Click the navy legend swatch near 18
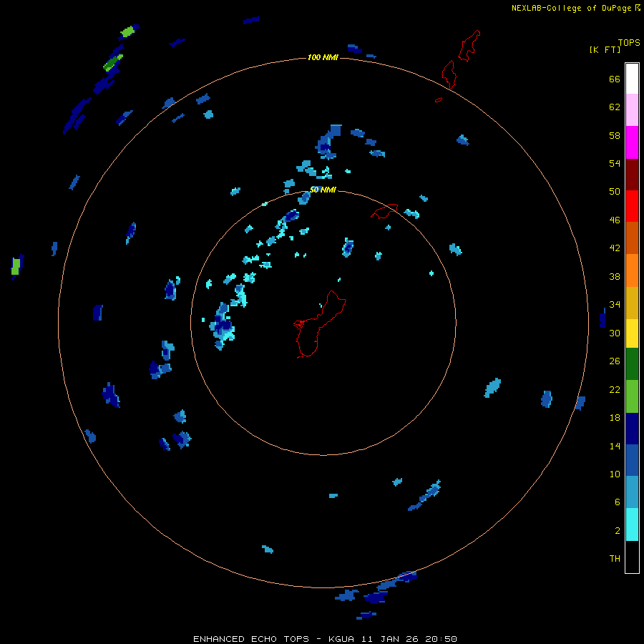Image resolution: width=644 pixels, height=644 pixels. pos(632,429)
